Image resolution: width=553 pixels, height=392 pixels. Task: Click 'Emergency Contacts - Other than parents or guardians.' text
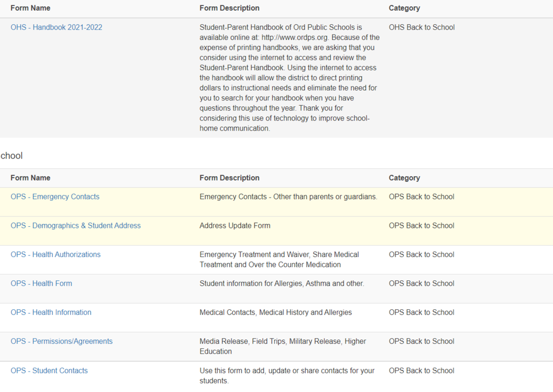tap(288, 197)
